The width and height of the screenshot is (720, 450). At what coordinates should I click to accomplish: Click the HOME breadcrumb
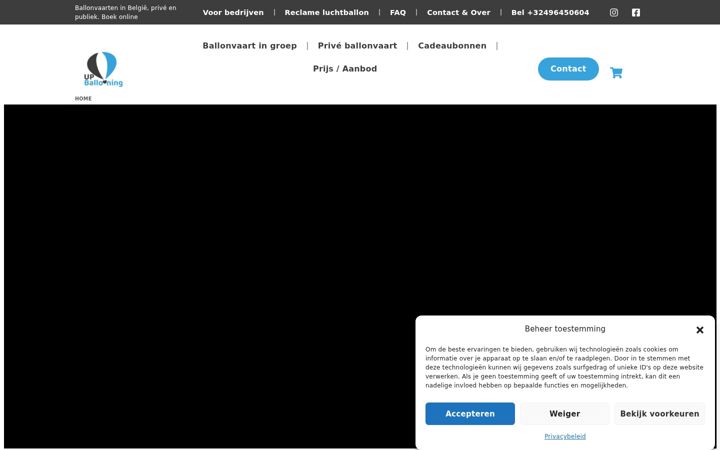(x=83, y=98)
